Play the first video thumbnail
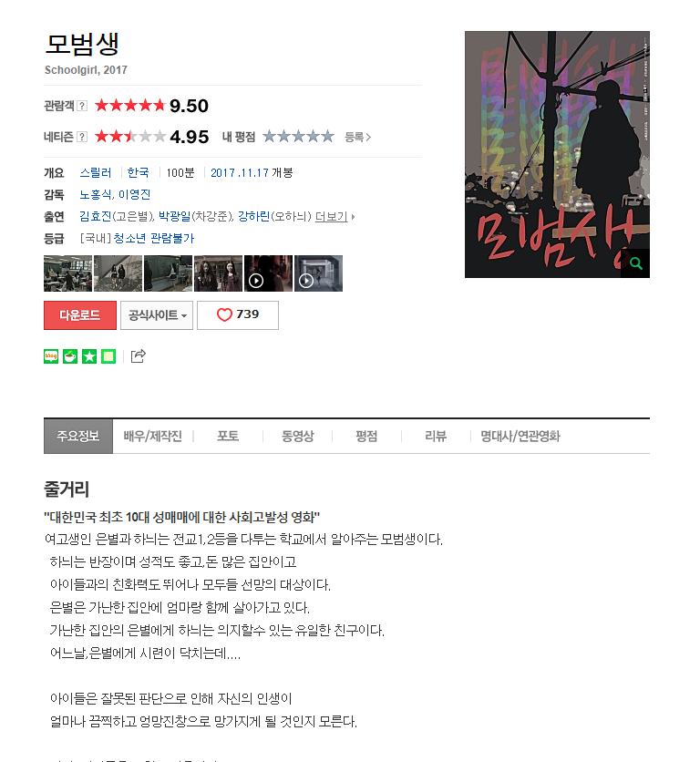The width and height of the screenshot is (700, 762). [x=268, y=273]
